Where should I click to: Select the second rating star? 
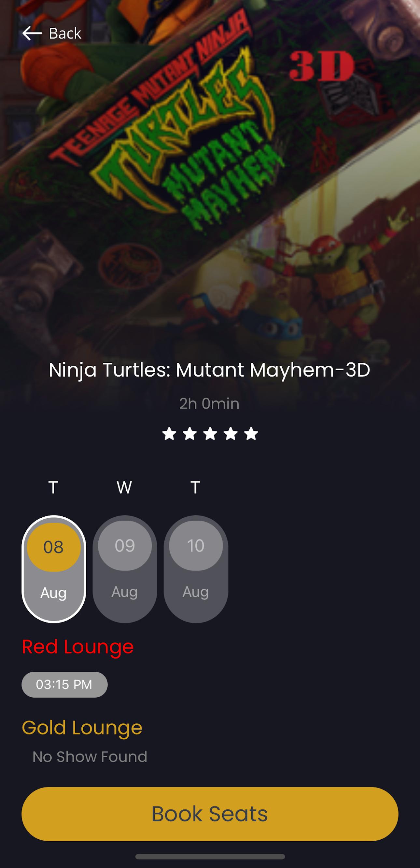coord(190,433)
